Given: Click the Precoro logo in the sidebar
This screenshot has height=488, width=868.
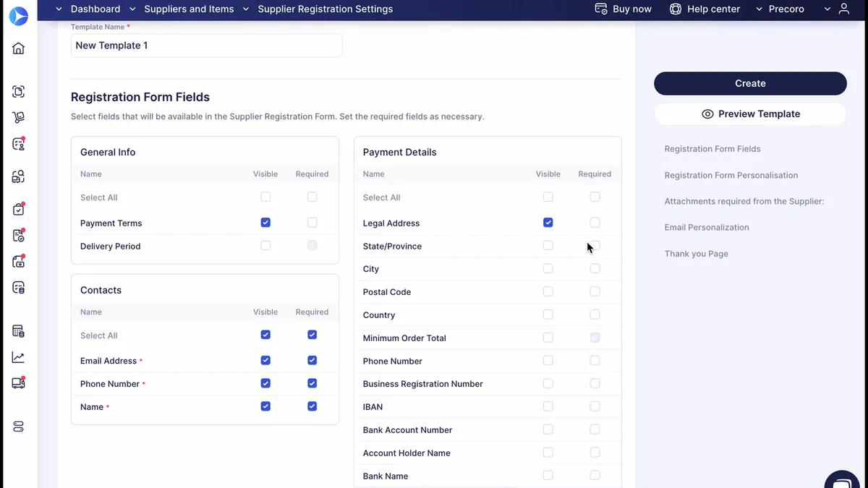Looking at the screenshot, I should coord(18,15).
